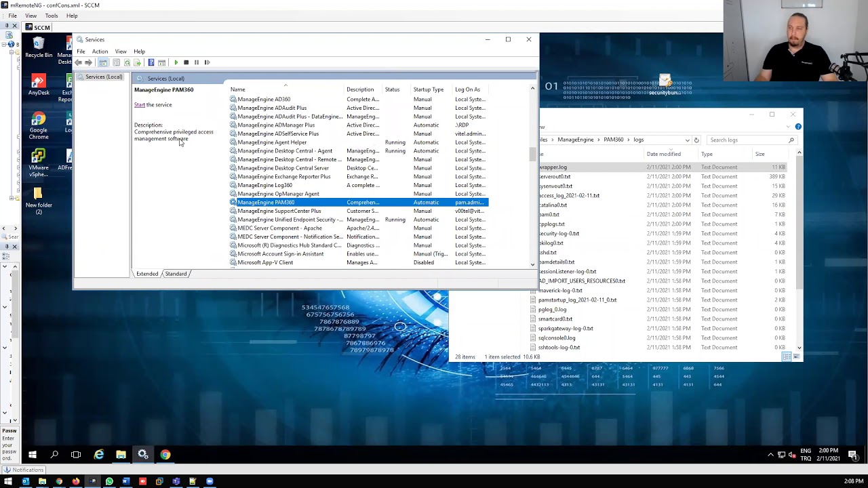Screen dimensions: 868x488
Task: Click the Forward arrow in Services toolbar
Action: pyautogui.click(x=89, y=62)
